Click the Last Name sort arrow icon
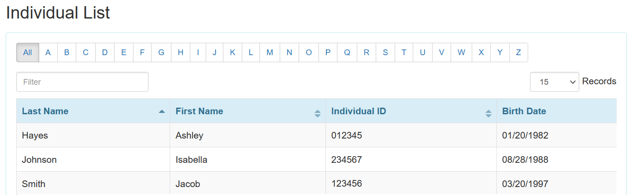Image resolution: width=644 pixels, height=195 pixels. pos(162,111)
